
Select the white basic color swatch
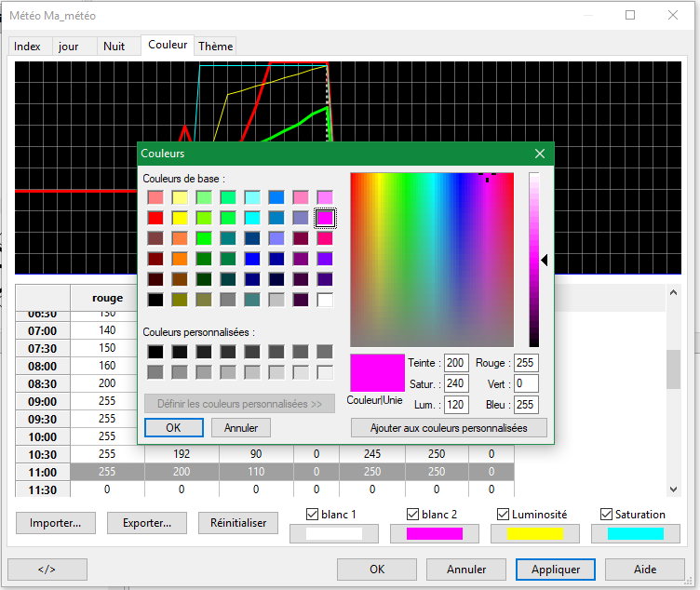pyautogui.click(x=325, y=300)
